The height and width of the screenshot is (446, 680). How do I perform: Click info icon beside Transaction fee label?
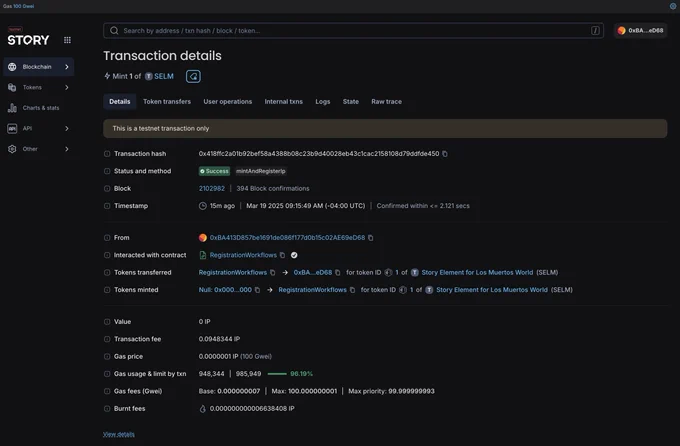(x=107, y=339)
